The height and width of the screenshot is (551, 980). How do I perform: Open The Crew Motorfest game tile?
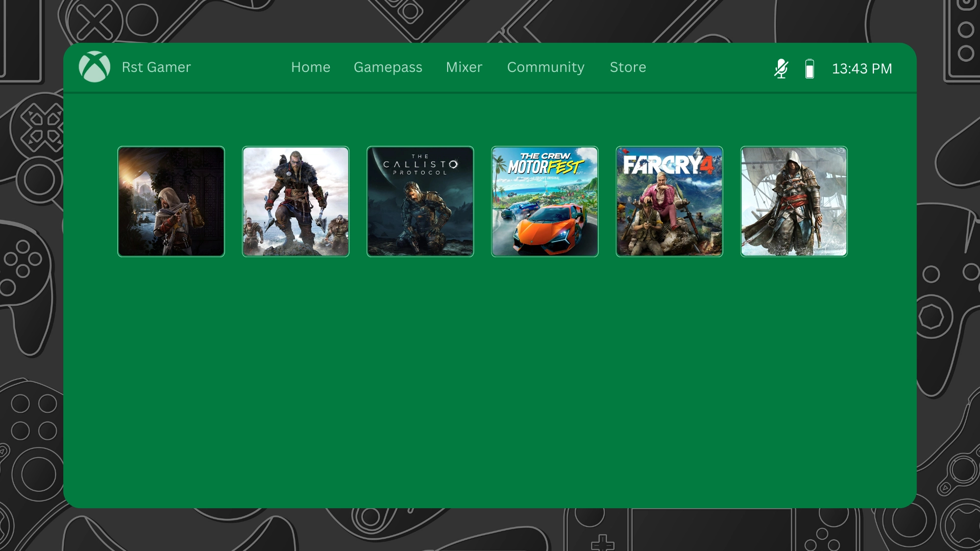[x=545, y=202]
